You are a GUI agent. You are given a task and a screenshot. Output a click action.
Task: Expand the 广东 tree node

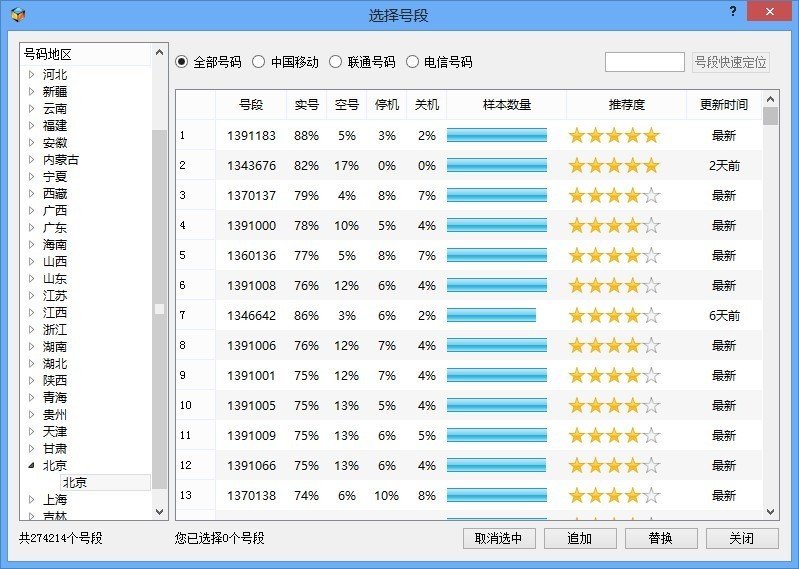click(x=32, y=227)
